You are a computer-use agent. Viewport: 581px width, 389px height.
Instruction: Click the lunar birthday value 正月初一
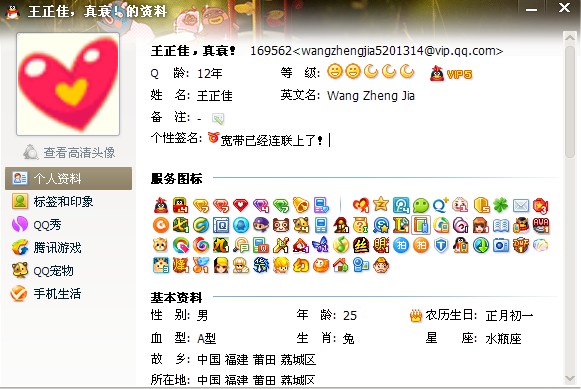(509, 316)
